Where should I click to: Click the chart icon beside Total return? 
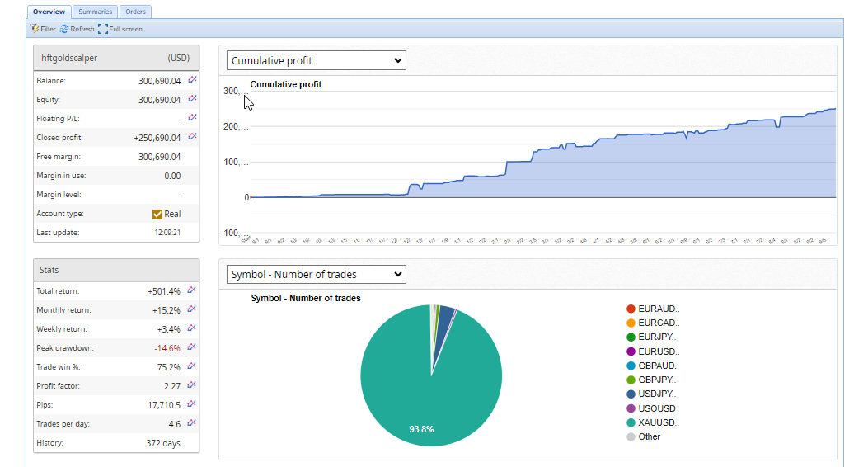[192, 290]
